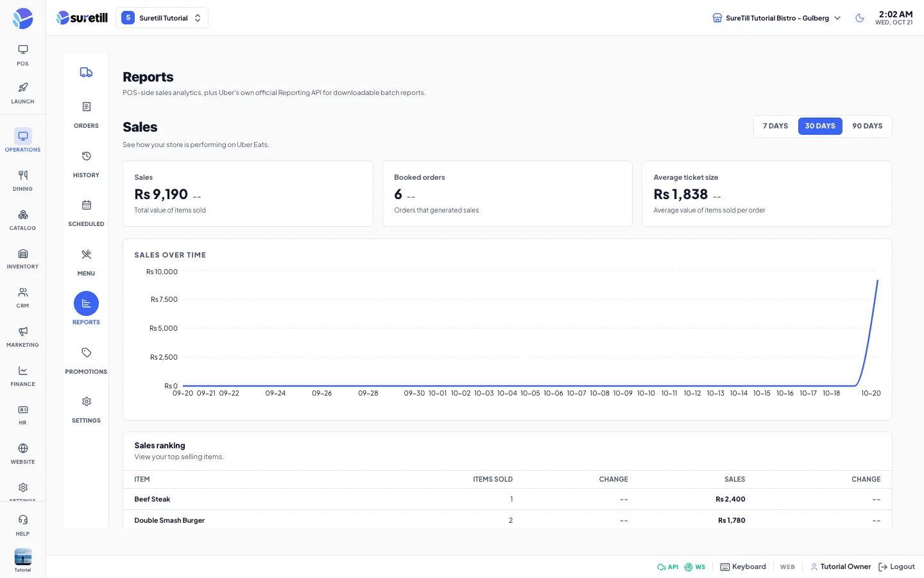Select Reports in the submenu
This screenshot has width=924, height=578.
[86, 309]
